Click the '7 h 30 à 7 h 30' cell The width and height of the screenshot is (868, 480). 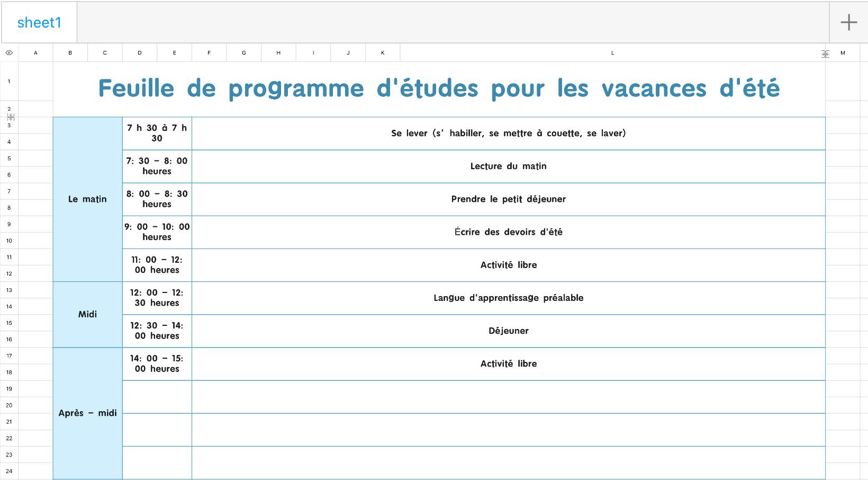tap(157, 134)
